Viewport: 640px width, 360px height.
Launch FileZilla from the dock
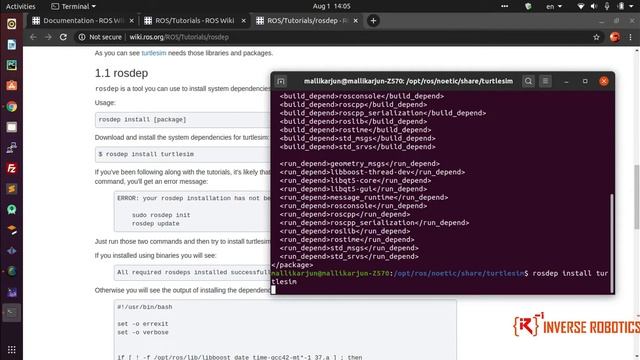11,168
